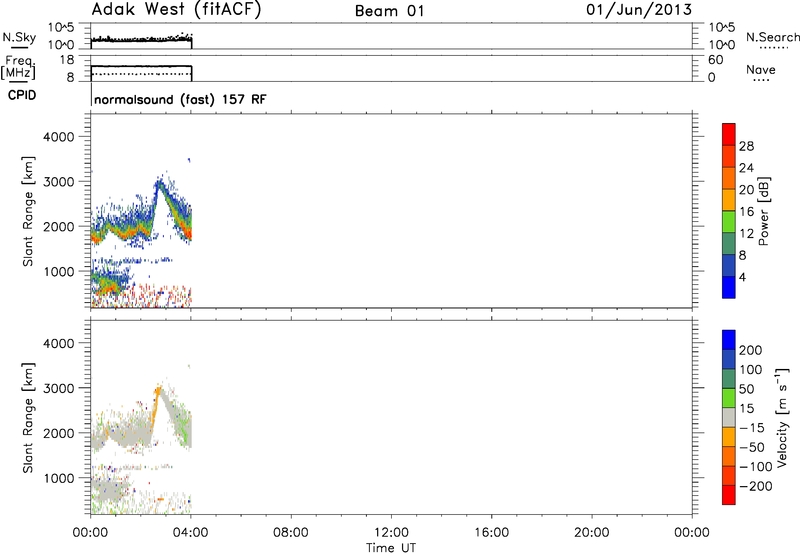
Task: Click the '16:00' time axis tick label
Action: (491, 533)
